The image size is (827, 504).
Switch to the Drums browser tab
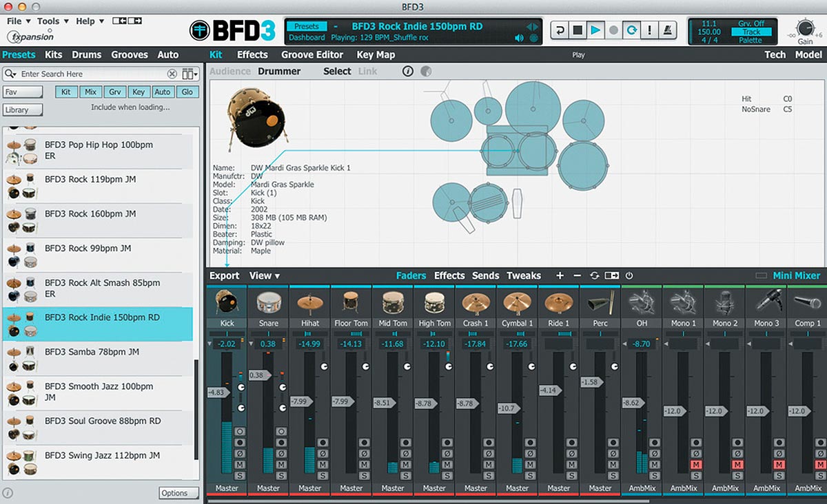pyautogui.click(x=87, y=54)
